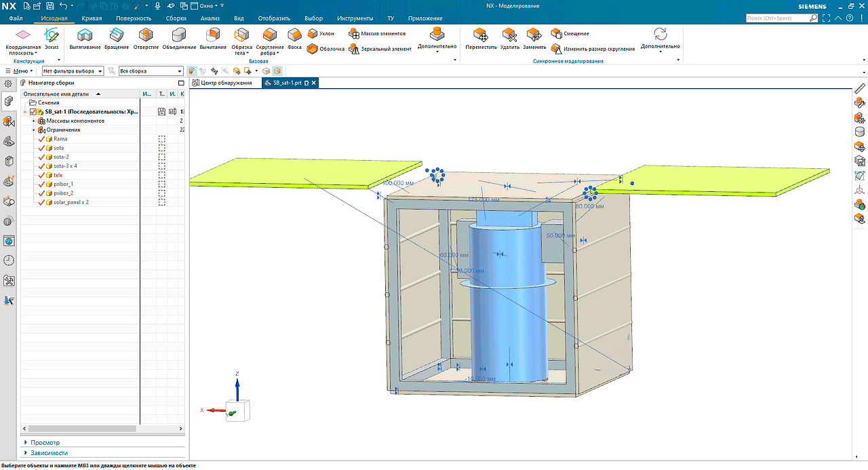Click the microphone icon in title bar
Viewport: 868px width, 470px height.
pyautogui.click(x=157, y=5)
